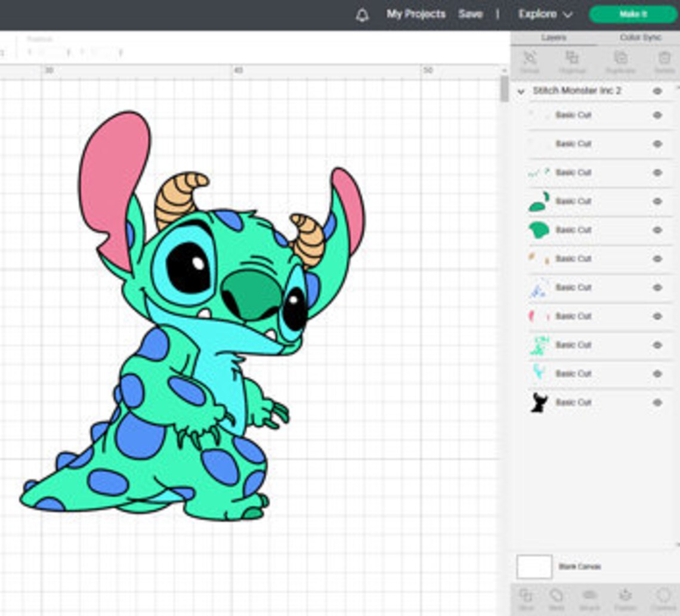
Task: Hide the black silhouette Basic Cut layer
Action: tap(658, 402)
